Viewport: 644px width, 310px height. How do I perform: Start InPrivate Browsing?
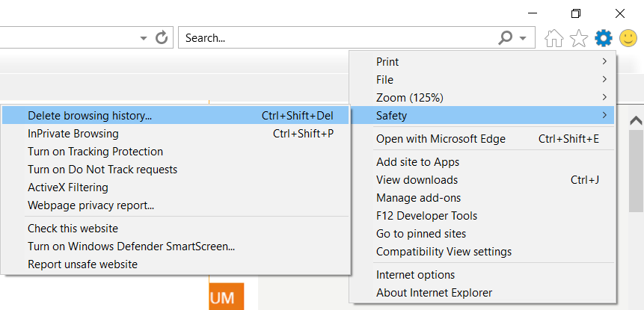73,134
